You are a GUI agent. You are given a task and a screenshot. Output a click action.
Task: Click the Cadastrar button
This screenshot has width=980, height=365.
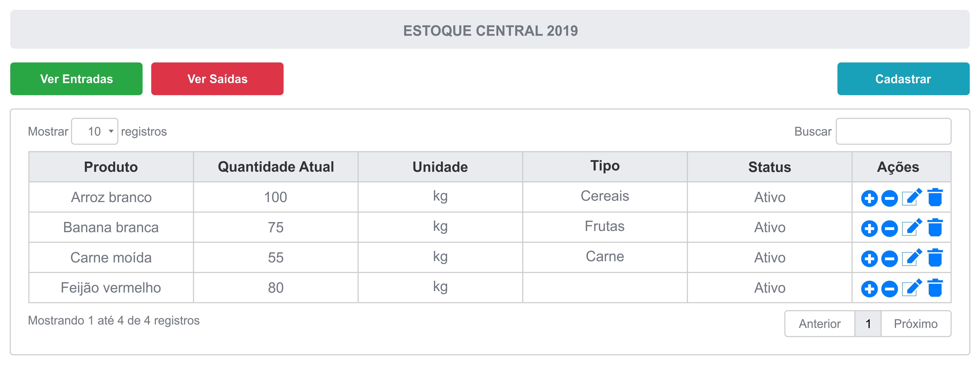(x=903, y=79)
